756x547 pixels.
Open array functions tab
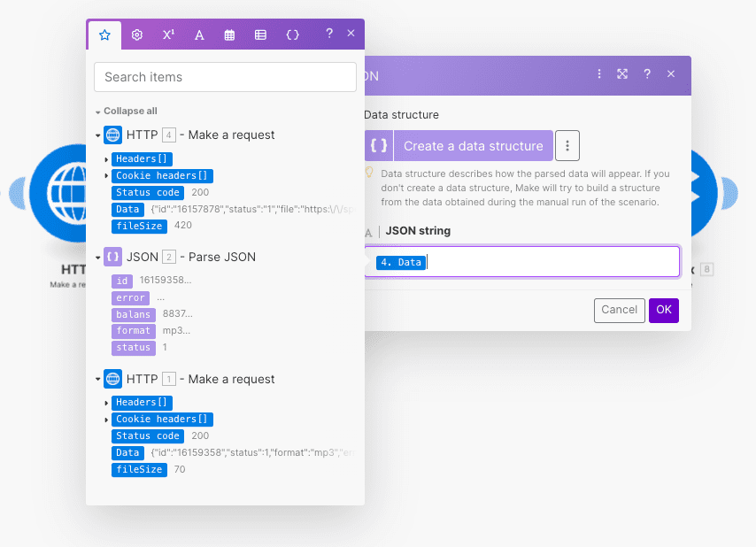click(x=260, y=35)
